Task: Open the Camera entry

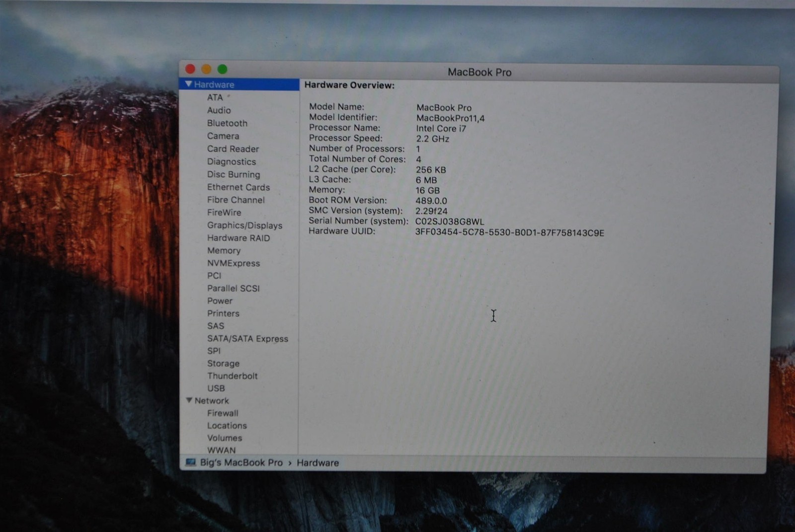Action: coord(223,136)
